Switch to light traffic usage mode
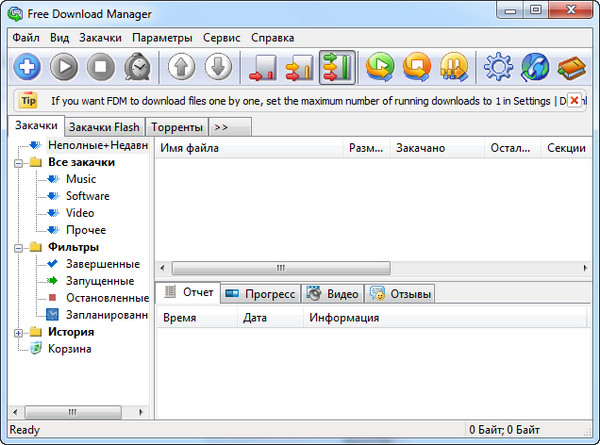 point(265,68)
